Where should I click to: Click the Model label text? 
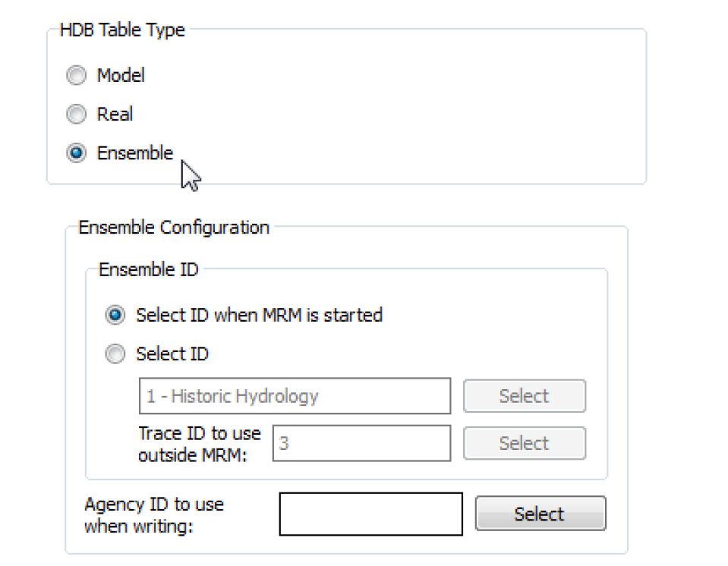click(121, 76)
